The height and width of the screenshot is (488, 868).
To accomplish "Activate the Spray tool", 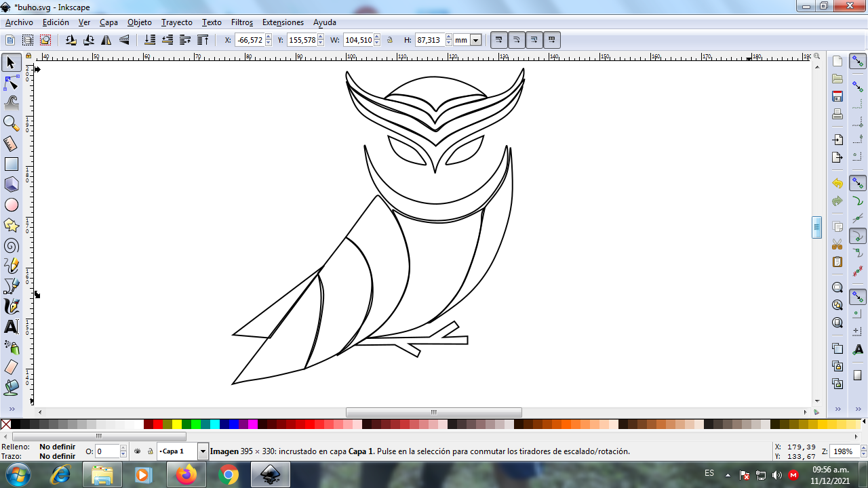I will 11,347.
